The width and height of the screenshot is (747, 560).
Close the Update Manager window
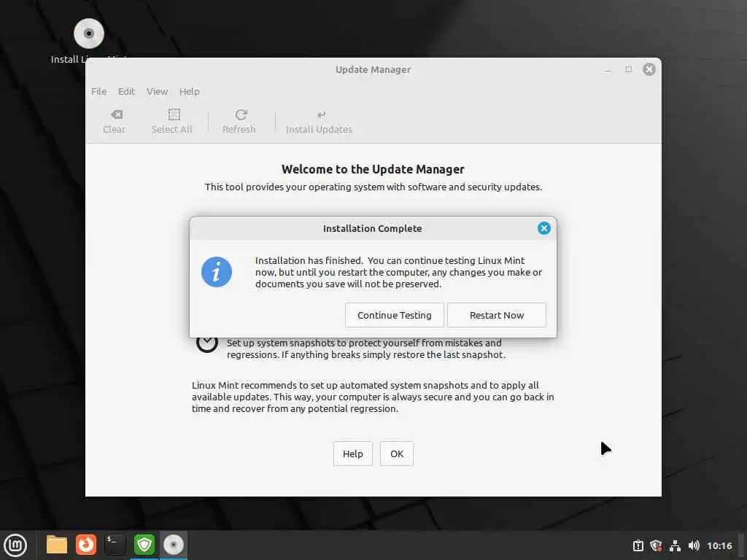tap(649, 69)
